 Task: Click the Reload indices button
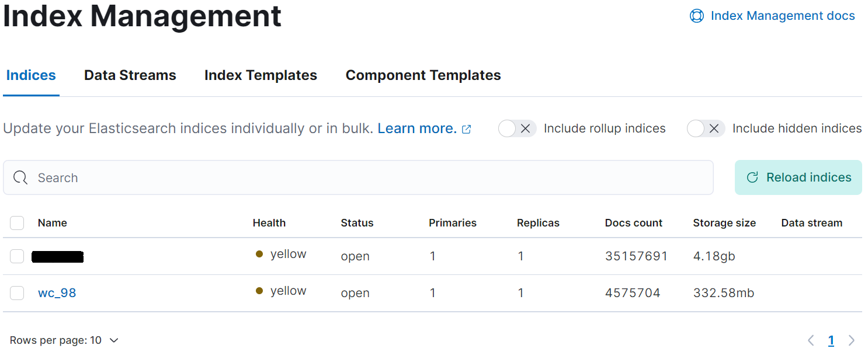798,177
